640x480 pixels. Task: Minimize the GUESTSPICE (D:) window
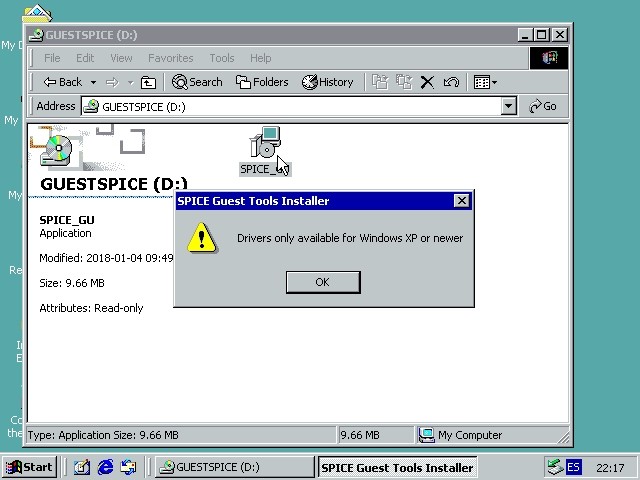[x=524, y=35]
